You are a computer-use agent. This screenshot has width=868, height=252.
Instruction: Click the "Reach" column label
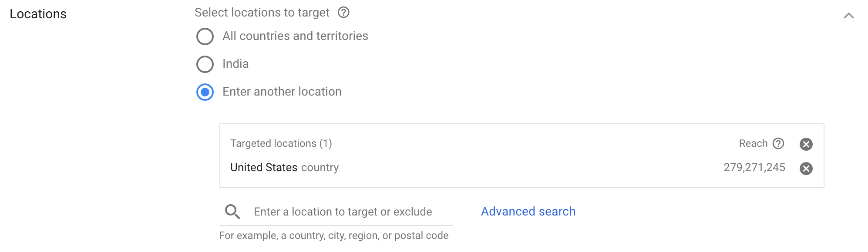click(x=753, y=143)
